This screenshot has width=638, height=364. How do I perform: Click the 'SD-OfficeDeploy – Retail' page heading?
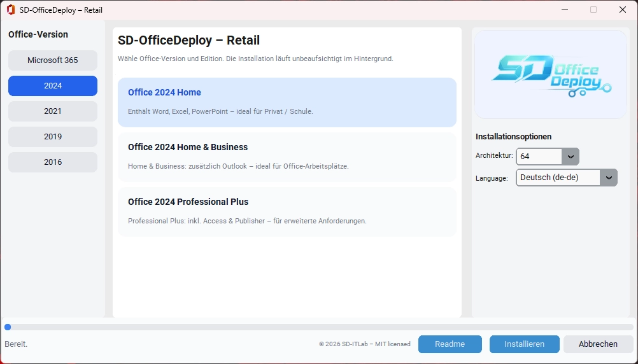tap(189, 40)
